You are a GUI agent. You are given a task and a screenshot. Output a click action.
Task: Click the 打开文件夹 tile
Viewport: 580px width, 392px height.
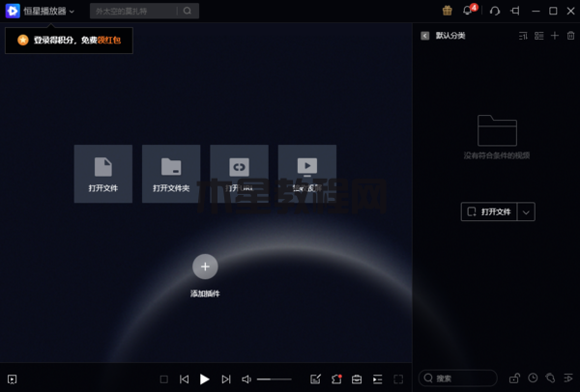pyautogui.click(x=171, y=174)
